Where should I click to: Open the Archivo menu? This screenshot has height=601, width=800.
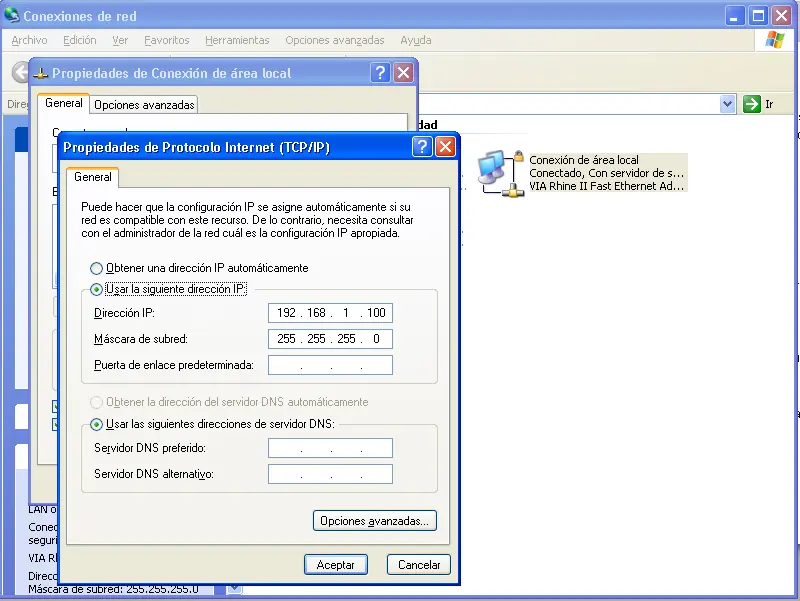point(29,40)
